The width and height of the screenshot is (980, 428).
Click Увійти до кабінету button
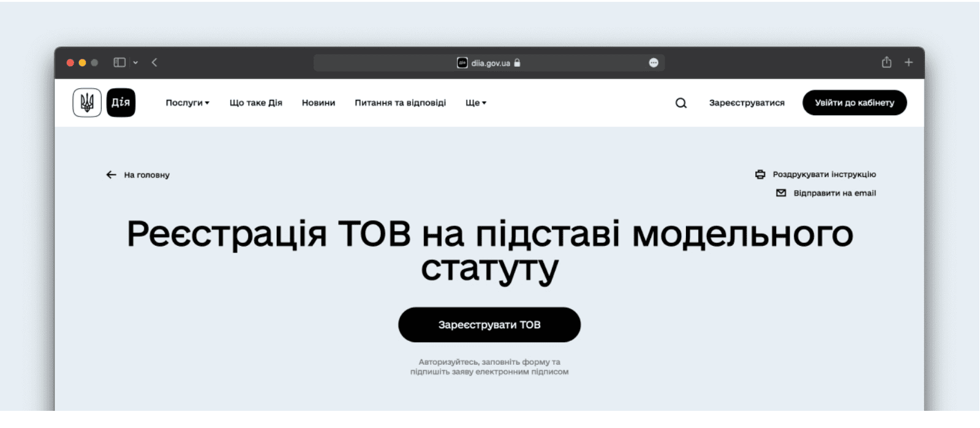coord(854,103)
